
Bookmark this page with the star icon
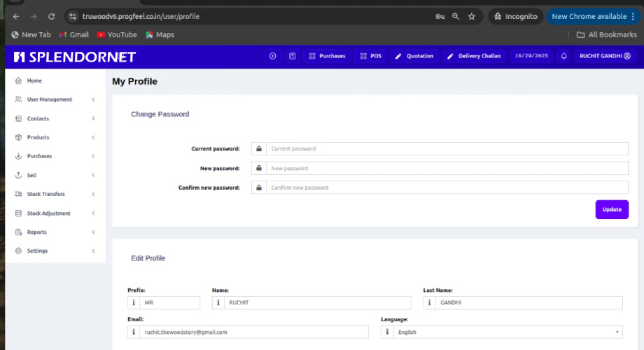click(472, 16)
